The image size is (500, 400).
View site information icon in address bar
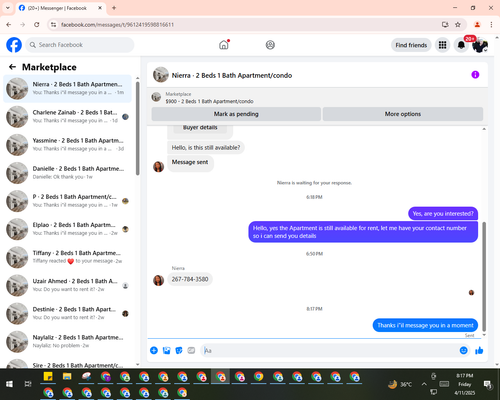(53, 25)
